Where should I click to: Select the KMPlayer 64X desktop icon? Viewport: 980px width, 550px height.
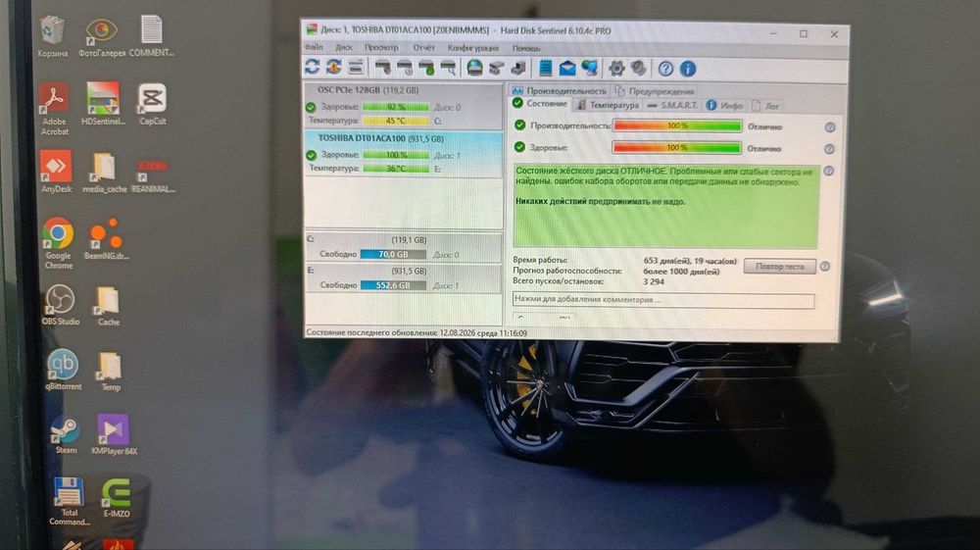114,434
